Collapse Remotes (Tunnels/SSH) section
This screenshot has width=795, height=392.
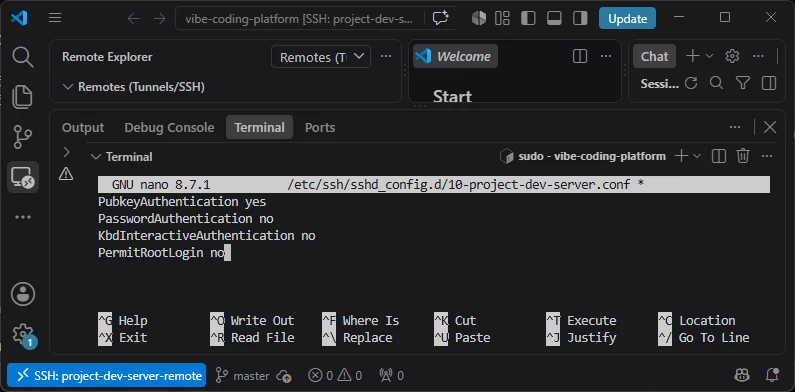(x=67, y=87)
